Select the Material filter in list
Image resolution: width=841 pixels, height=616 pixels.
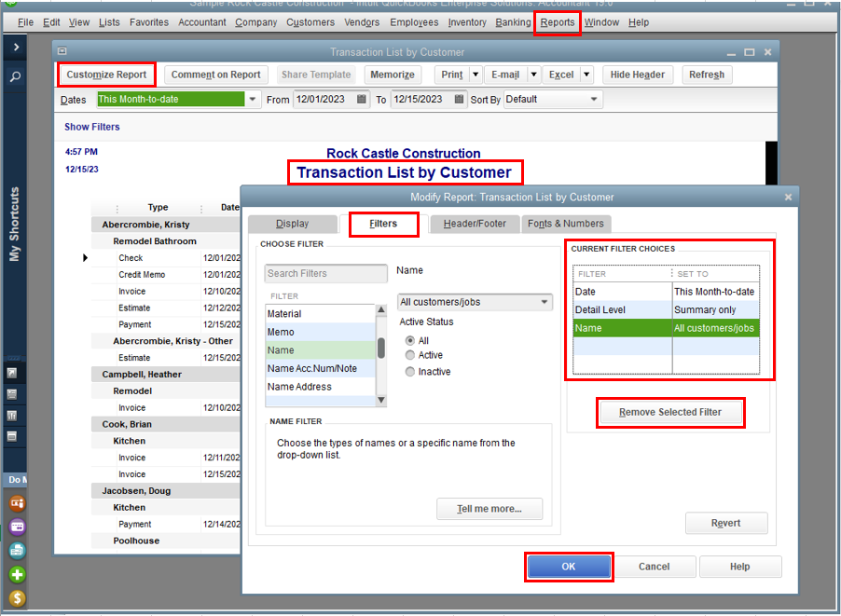tap(320, 314)
